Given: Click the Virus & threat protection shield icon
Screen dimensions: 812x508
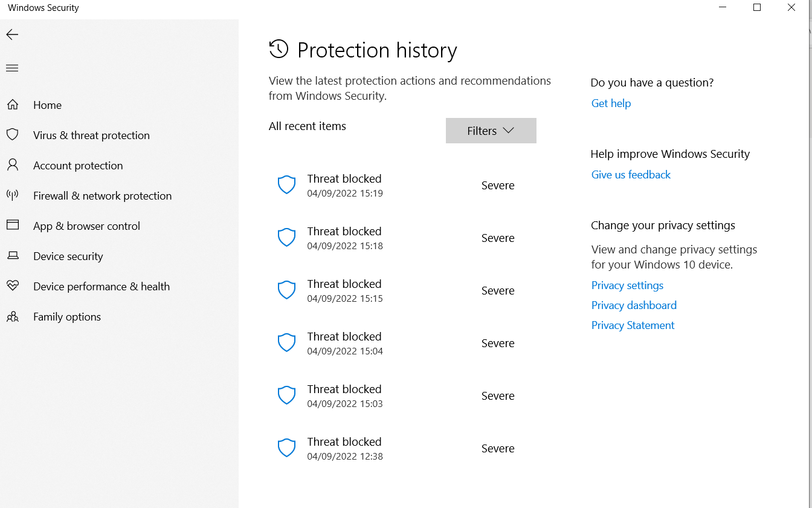Looking at the screenshot, I should [x=12, y=134].
